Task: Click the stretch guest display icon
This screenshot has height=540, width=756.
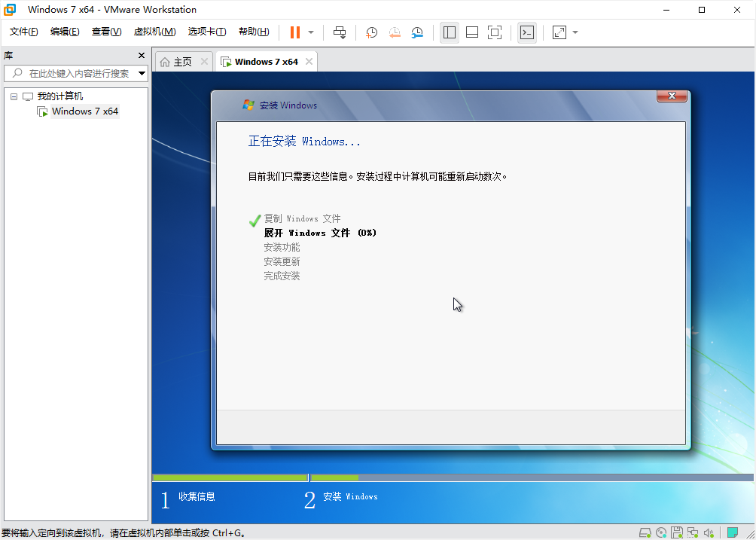Action: [x=559, y=32]
